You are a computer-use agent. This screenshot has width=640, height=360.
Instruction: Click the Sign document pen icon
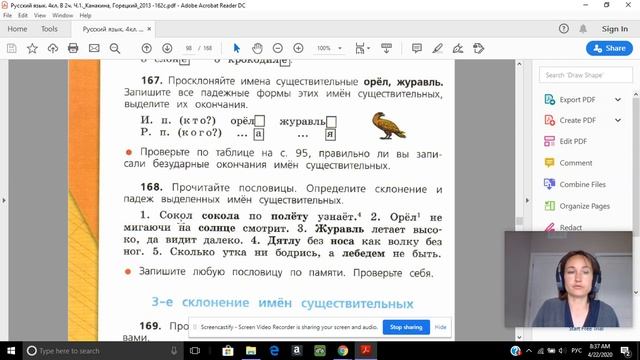click(458, 48)
